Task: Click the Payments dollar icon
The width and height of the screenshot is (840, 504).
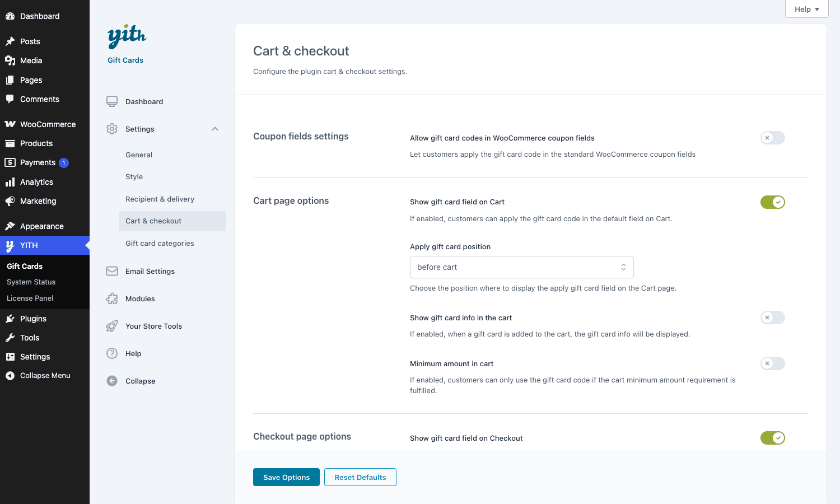Action: (10, 162)
